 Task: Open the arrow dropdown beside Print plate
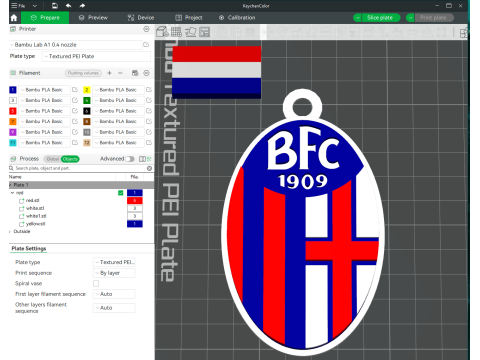click(410, 18)
